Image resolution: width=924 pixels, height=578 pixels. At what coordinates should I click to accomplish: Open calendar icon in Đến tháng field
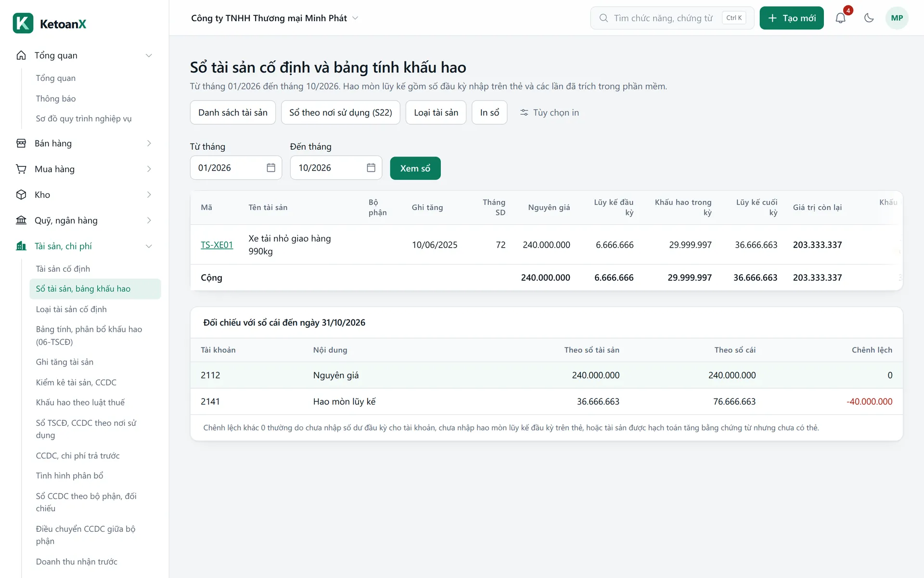tap(371, 168)
